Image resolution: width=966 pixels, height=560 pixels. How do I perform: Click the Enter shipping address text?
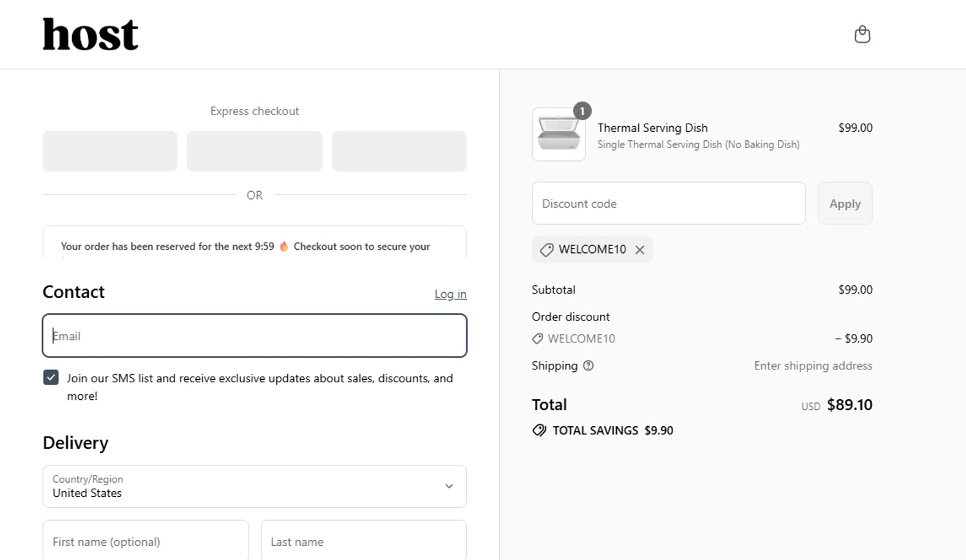tap(813, 366)
